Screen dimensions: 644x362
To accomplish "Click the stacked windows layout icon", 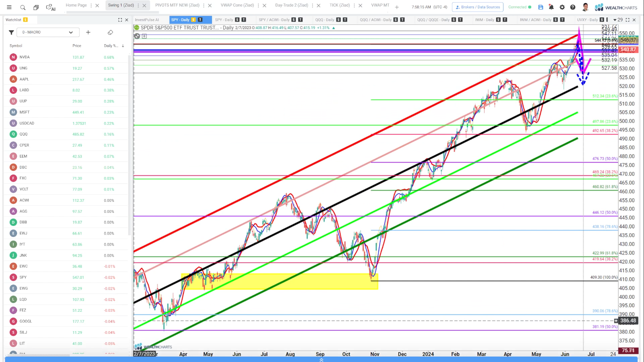I will click(36, 7).
